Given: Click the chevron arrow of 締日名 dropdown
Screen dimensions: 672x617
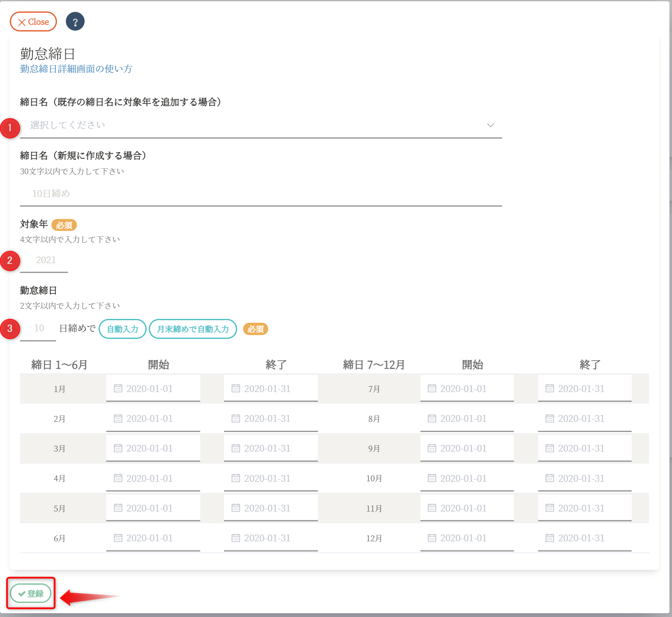Looking at the screenshot, I should coord(491,125).
